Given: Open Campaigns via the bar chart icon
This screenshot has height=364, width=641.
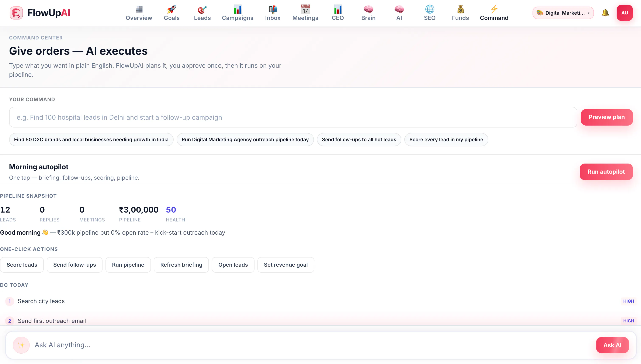Looking at the screenshot, I should click(238, 9).
